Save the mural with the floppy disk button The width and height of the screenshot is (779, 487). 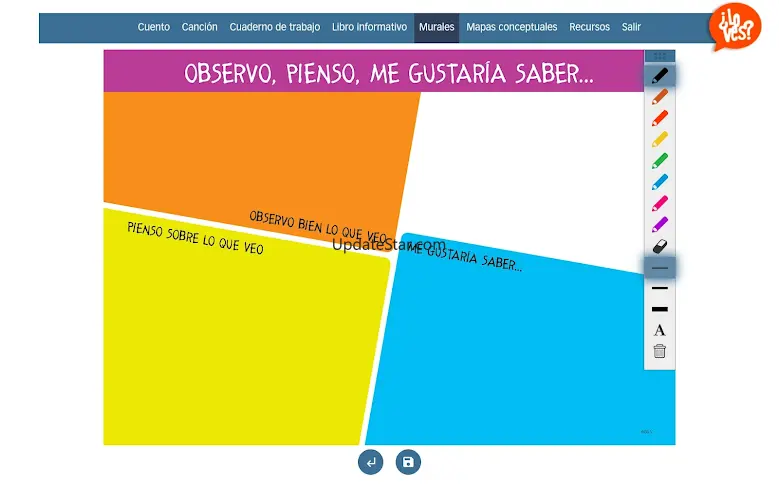point(408,462)
